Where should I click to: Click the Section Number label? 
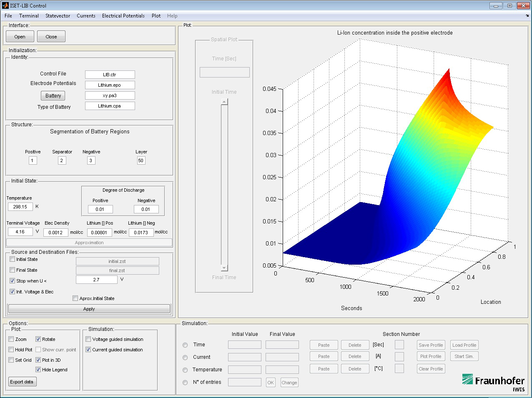tap(401, 334)
